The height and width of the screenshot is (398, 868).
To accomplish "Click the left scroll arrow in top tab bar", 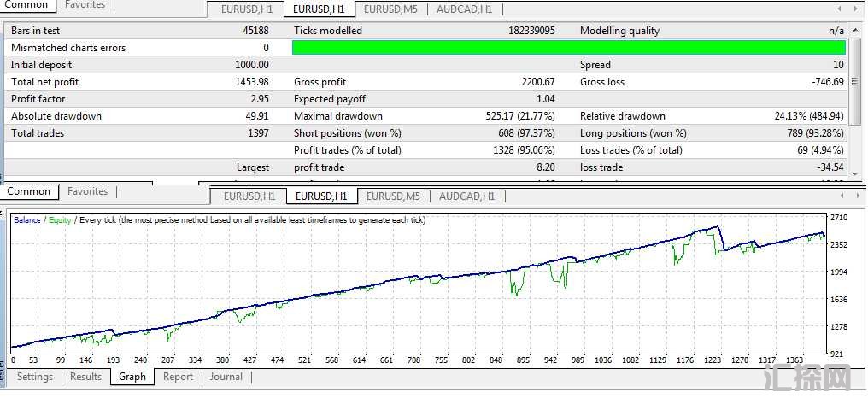I will tap(841, 9).
